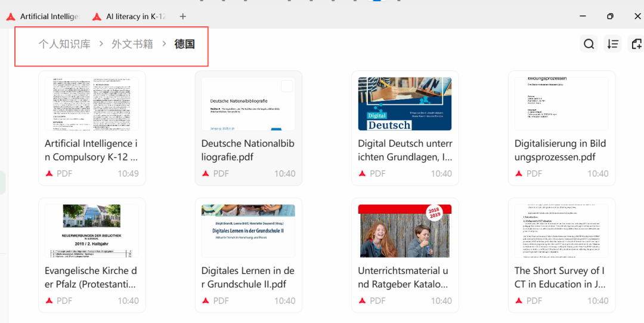Open new tab with plus icon
Viewport: 644px width, 323px height.
pos(183,17)
